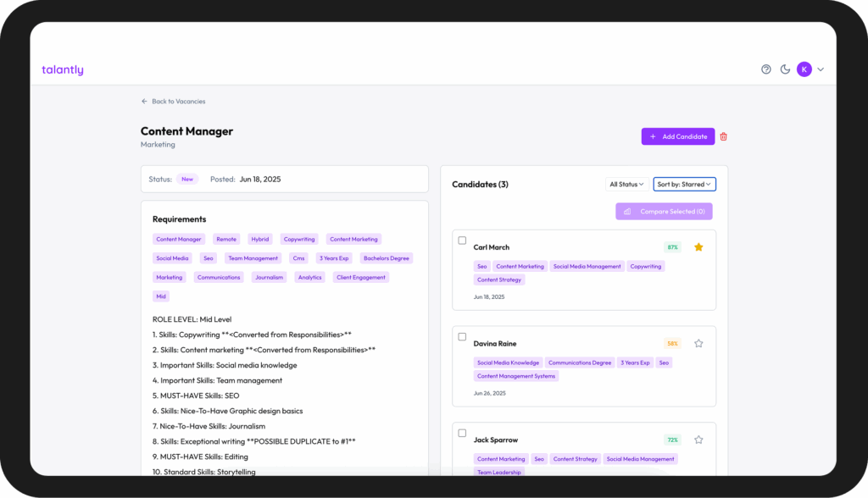Open Davina Raine candidate card name

(495, 344)
